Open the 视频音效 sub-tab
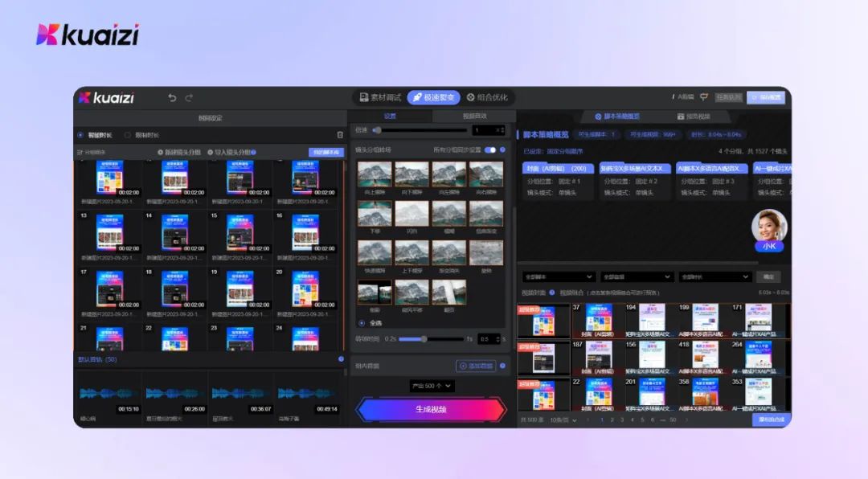The height and width of the screenshot is (479, 868). tap(474, 117)
